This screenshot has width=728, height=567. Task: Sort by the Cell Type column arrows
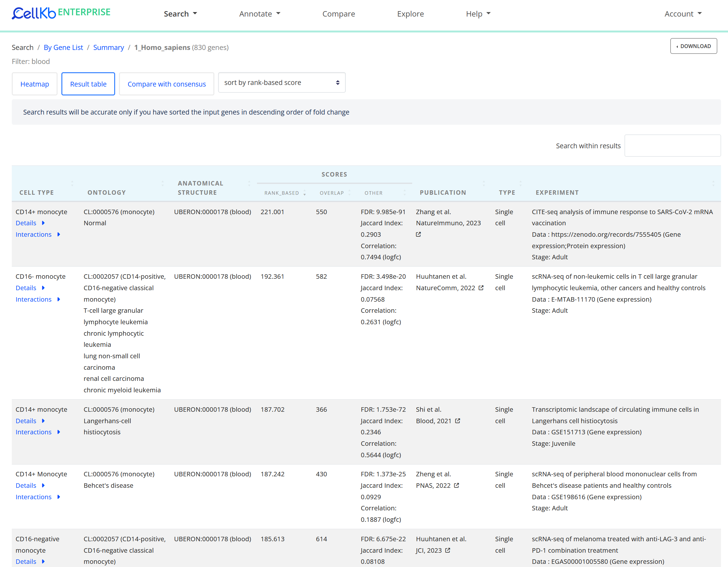[72, 184]
